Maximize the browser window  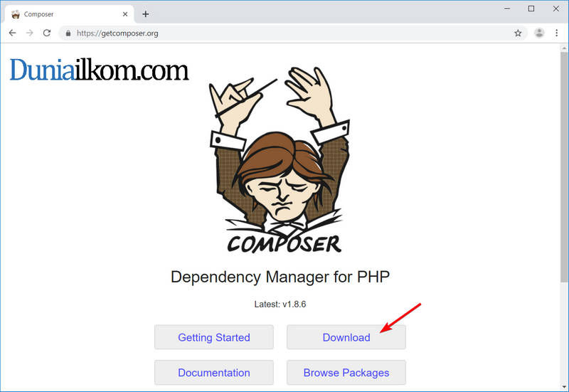pyautogui.click(x=531, y=9)
